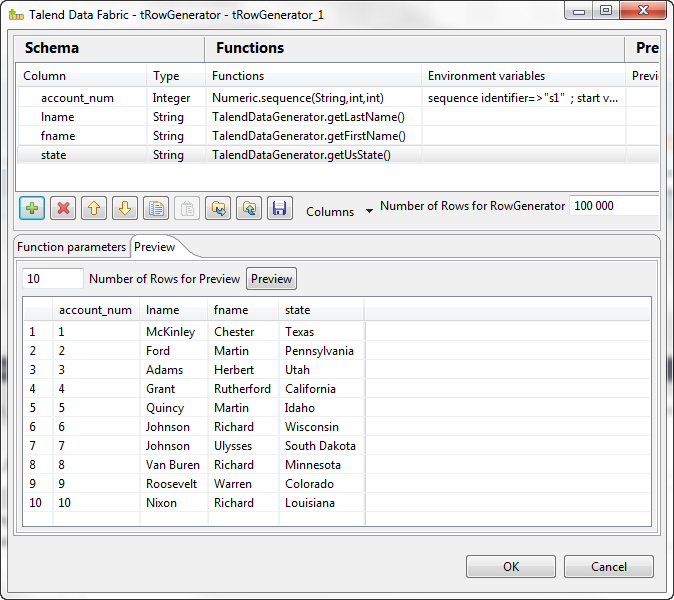Select the Roosevelt preview cell
This screenshot has width=674, height=600.
pos(172,484)
